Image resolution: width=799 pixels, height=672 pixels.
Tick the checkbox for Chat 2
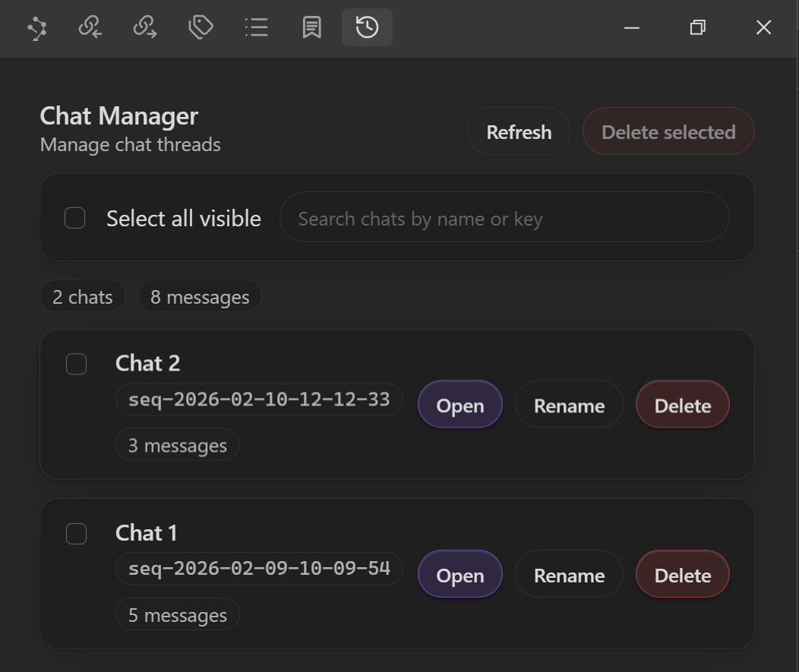[x=76, y=364]
